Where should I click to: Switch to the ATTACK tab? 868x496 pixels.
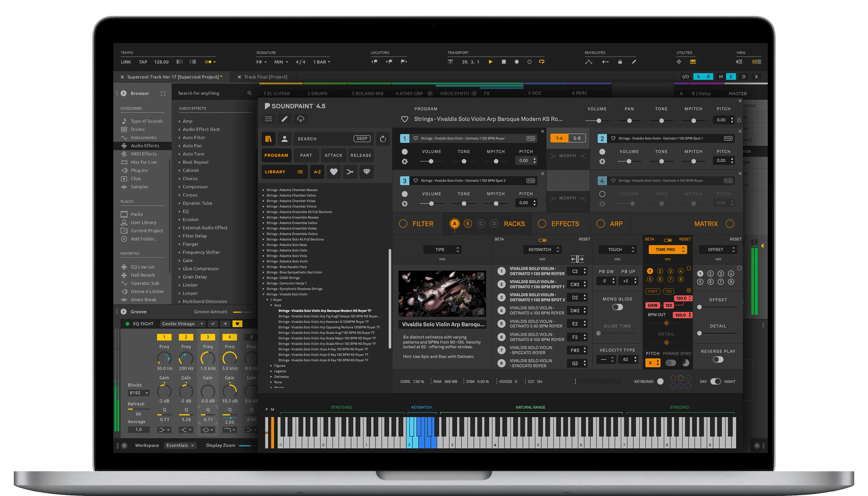[333, 155]
